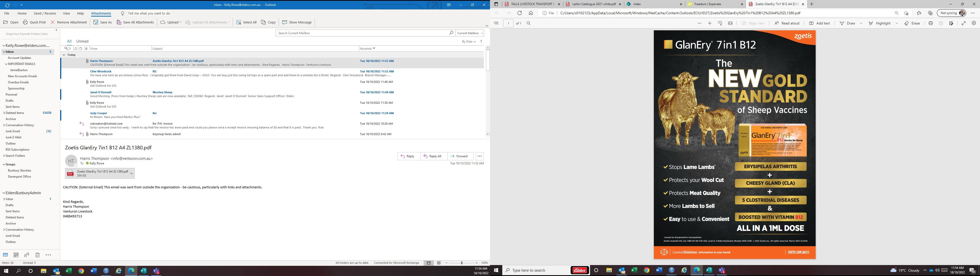Click Edge refresh icon

coord(519,13)
